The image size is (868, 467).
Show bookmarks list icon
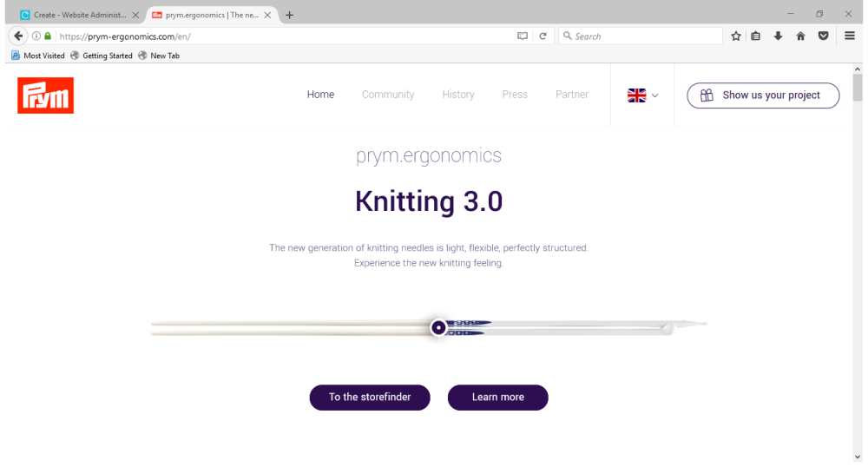[x=756, y=36]
